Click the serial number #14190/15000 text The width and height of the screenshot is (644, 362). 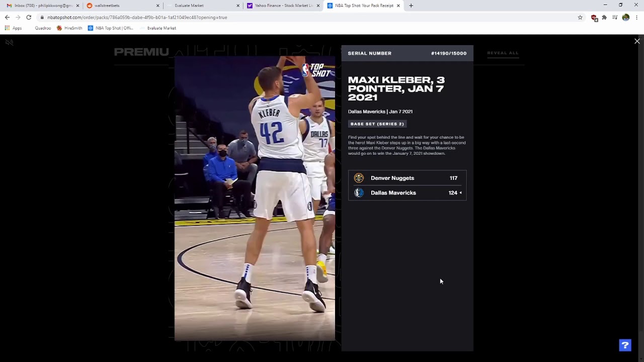(x=449, y=53)
